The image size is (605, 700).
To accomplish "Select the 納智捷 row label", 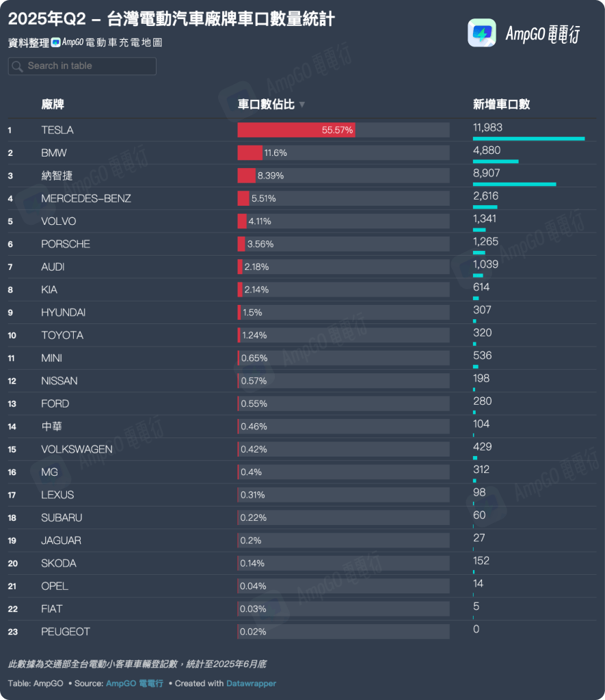I will (x=56, y=176).
